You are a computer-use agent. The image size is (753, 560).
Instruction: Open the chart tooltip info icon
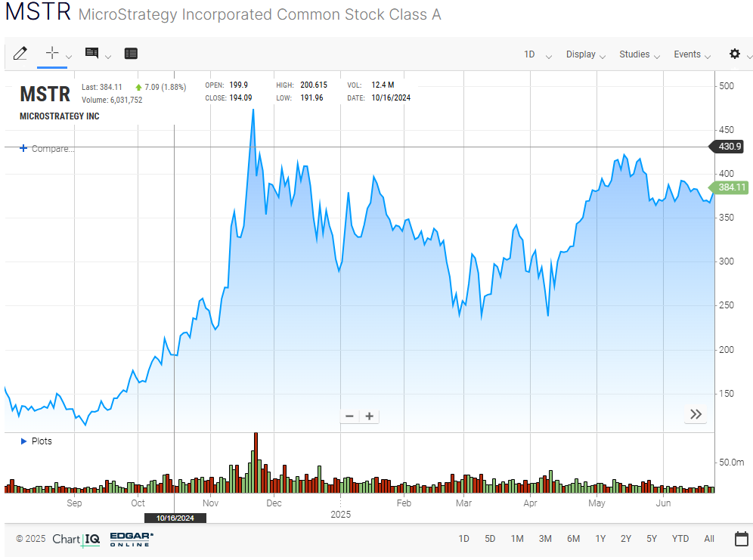[x=92, y=53]
